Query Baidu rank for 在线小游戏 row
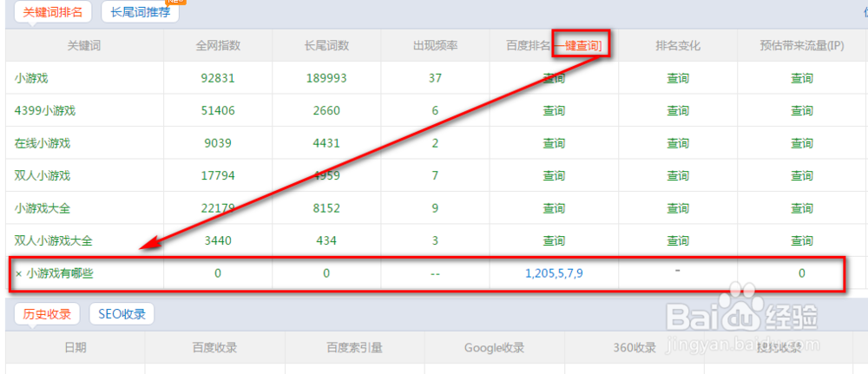The height and width of the screenshot is (374, 868). 554,143
